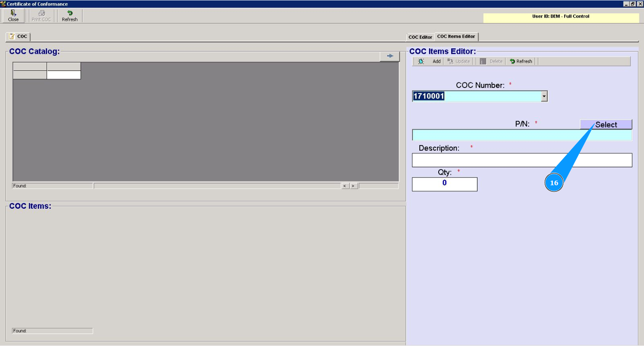Switch to the COC tab
The height and width of the screenshot is (346, 644).
click(18, 36)
